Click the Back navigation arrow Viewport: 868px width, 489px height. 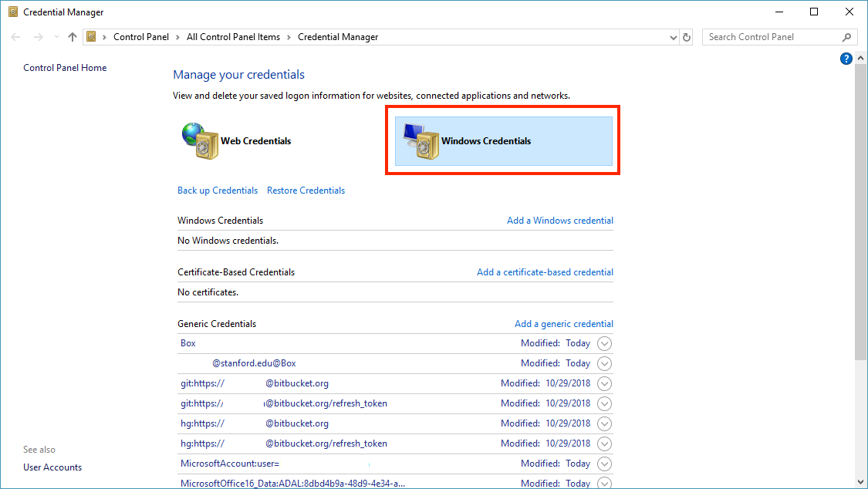(16, 37)
